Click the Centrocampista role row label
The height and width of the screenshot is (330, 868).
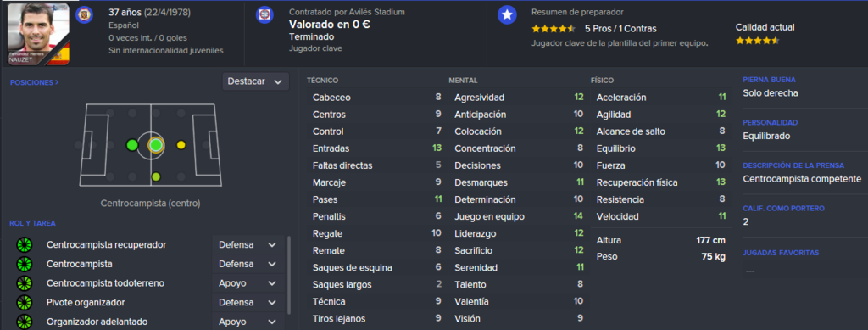(x=80, y=264)
